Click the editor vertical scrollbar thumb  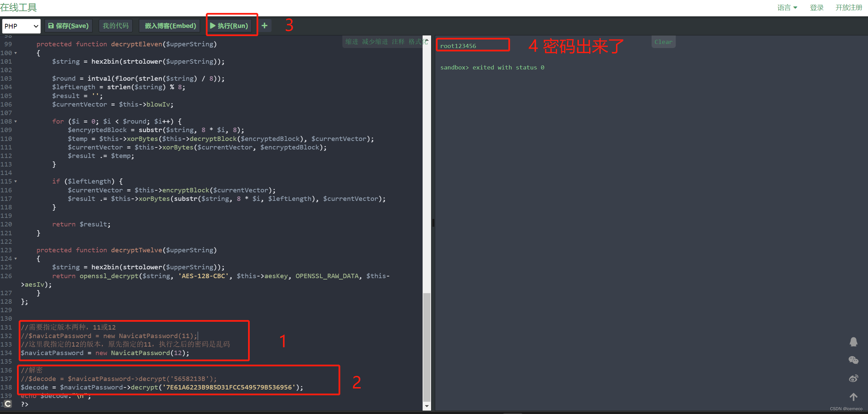point(427,347)
